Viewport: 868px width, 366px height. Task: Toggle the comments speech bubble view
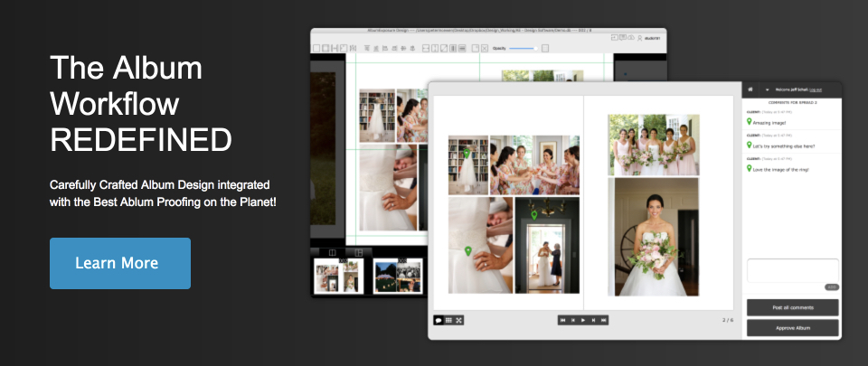[439, 320]
